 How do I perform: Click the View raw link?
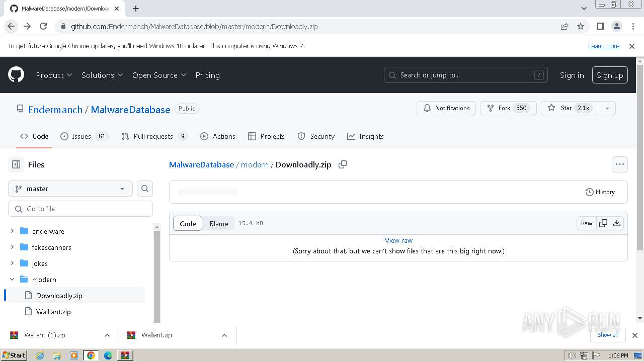pyautogui.click(x=398, y=240)
